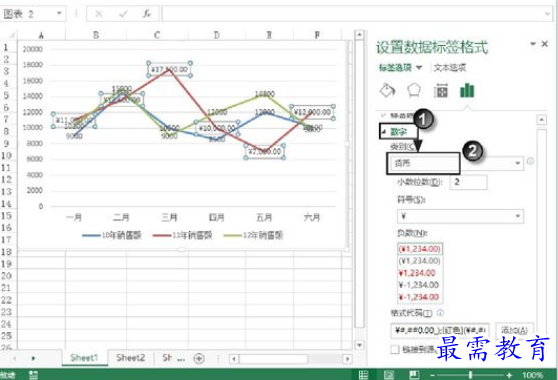Click the insert function fx icon

point(147,14)
